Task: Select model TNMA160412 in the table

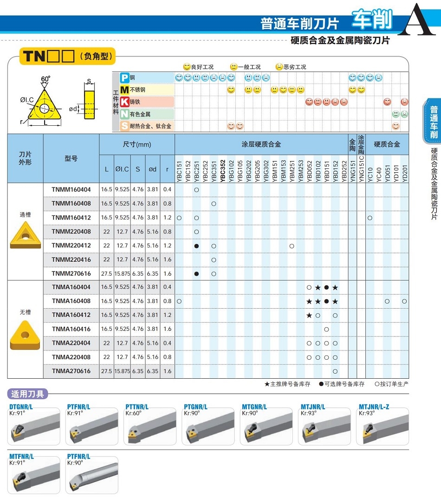Action: tap(71, 315)
